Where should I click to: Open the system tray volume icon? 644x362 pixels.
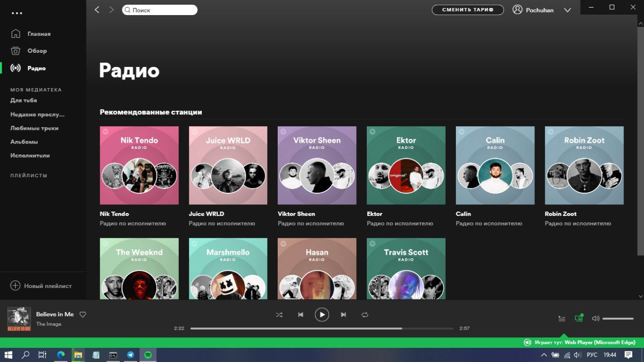point(578,355)
